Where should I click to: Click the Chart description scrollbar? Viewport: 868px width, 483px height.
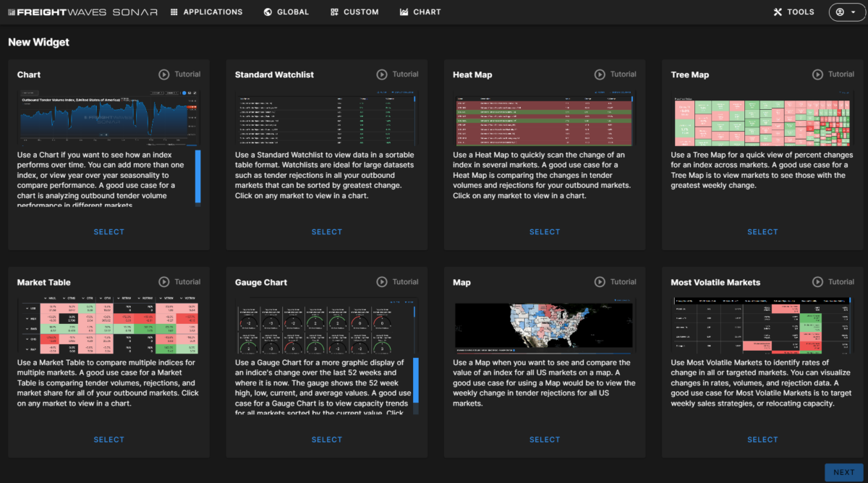198,178
